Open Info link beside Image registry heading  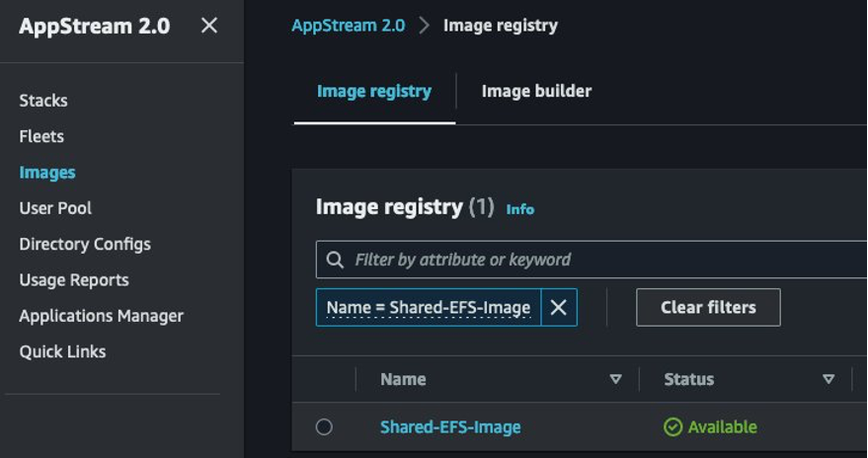(x=520, y=209)
